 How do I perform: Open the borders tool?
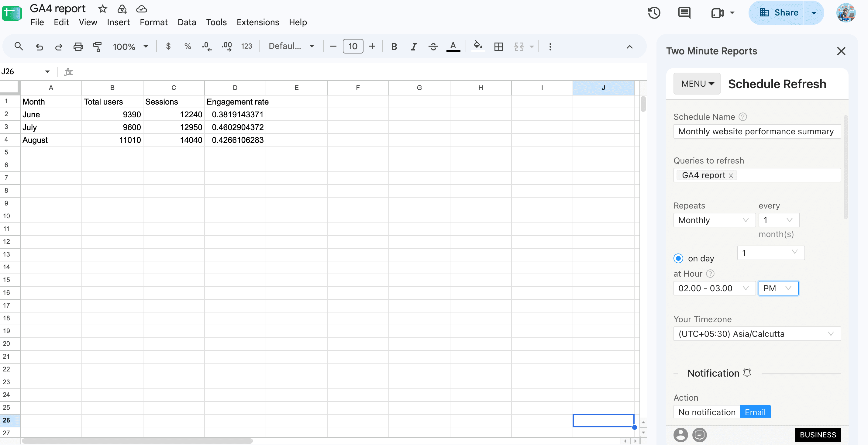click(498, 47)
